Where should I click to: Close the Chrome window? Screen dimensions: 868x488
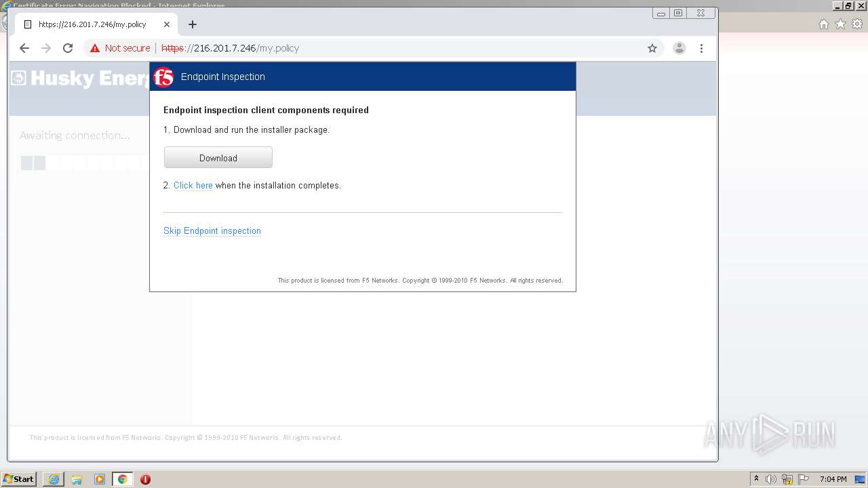click(x=701, y=13)
